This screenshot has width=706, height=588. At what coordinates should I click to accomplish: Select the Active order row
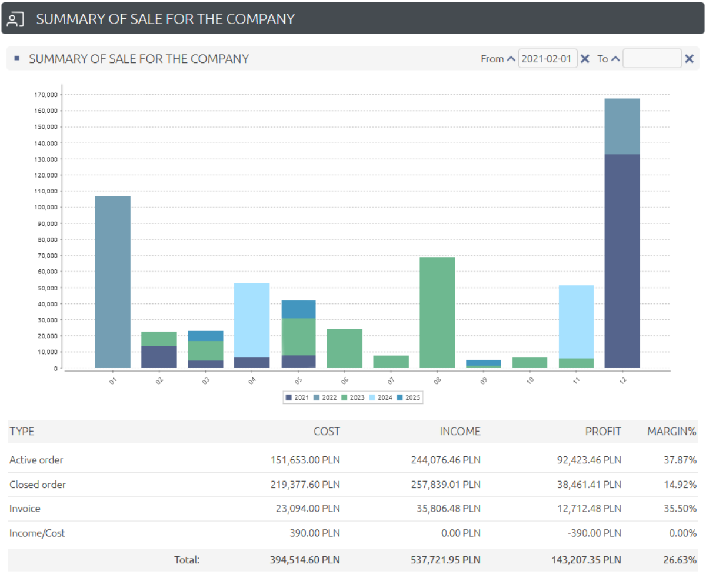[x=36, y=460]
